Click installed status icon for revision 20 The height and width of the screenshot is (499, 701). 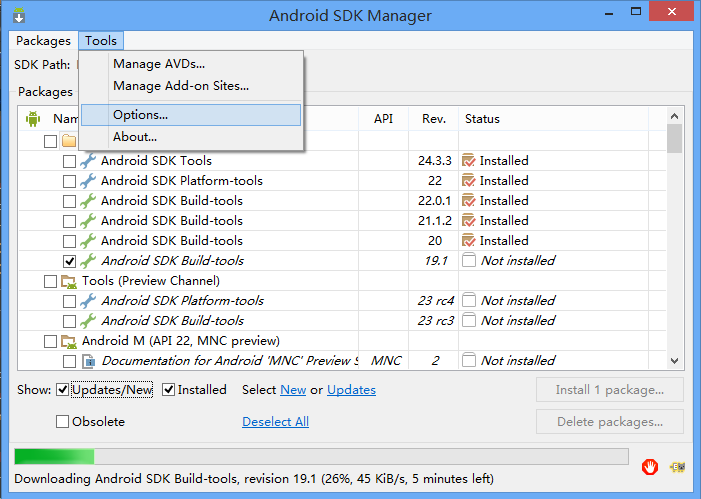[469, 241]
